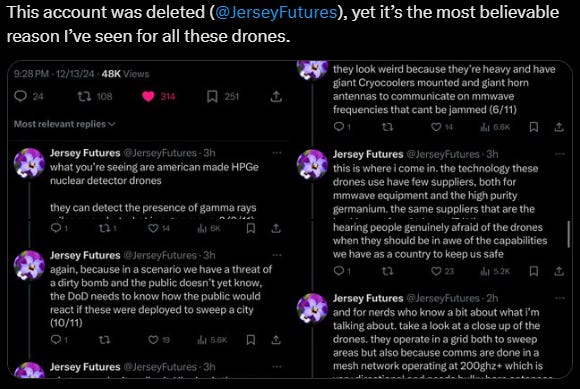
Task: Click the retweet icon showing 108
Action: [x=84, y=97]
